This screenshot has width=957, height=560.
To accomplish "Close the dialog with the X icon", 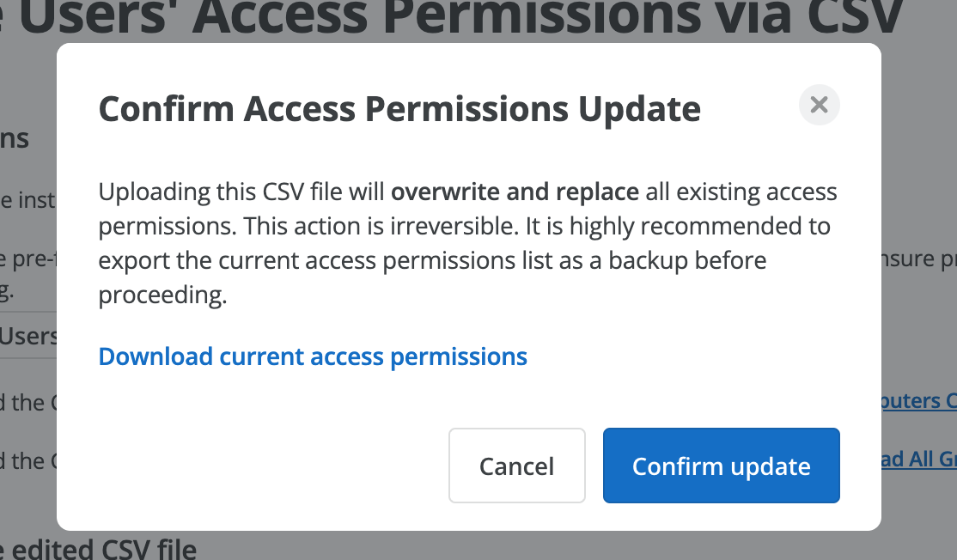I will (819, 105).
